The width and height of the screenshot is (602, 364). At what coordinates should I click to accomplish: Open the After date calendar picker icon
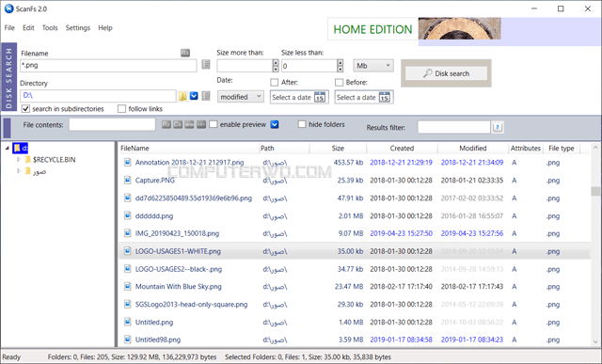tap(320, 97)
